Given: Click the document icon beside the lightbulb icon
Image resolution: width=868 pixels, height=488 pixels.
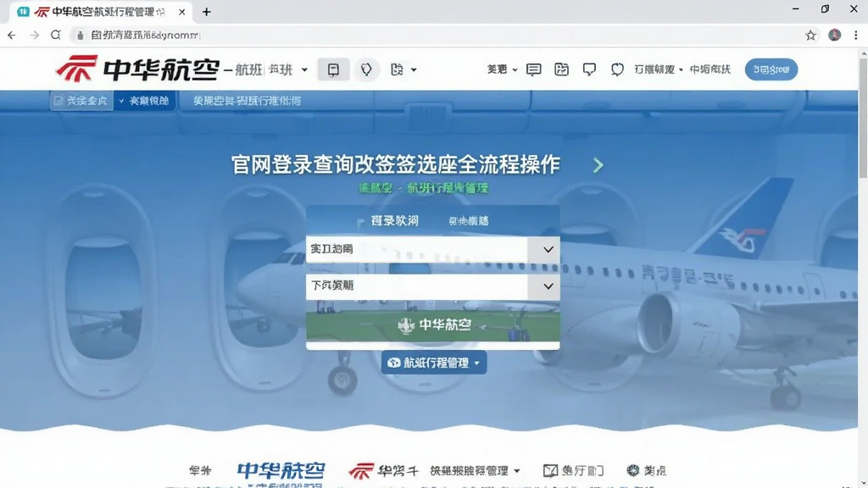Looking at the screenshot, I should coord(397,69).
